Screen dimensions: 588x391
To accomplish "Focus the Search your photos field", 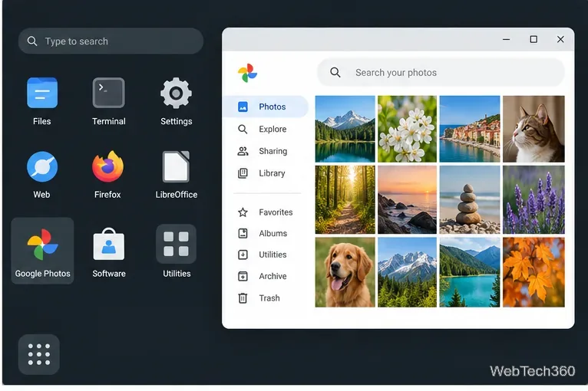I will pyautogui.click(x=441, y=72).
